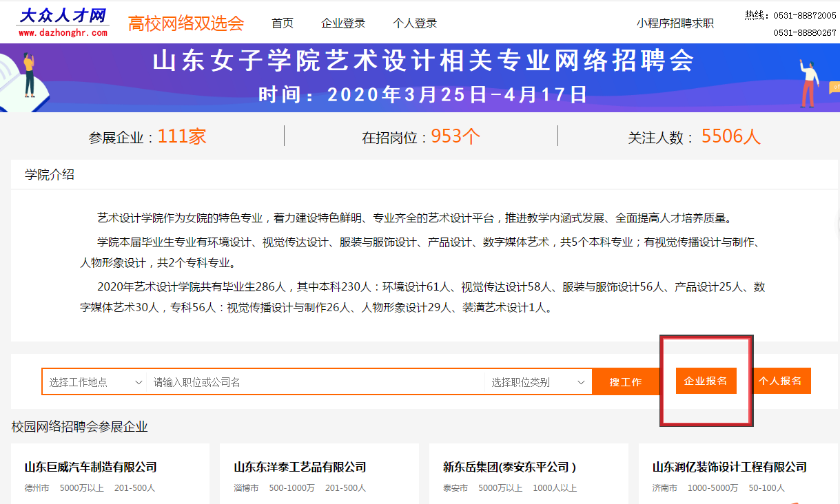The height and width of the screenshot is (504, 840).
Task: Click the 高校网络双选会 title link
Action: (186, 23)
